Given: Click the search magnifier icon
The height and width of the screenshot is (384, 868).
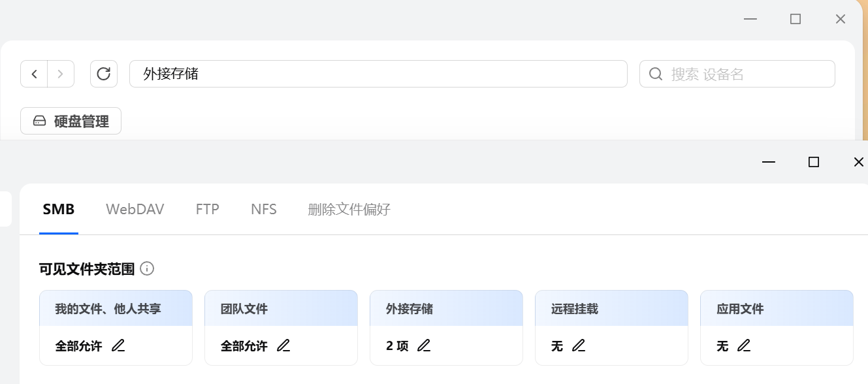Looking at the screenshot, I should click(x=655, y=74).
